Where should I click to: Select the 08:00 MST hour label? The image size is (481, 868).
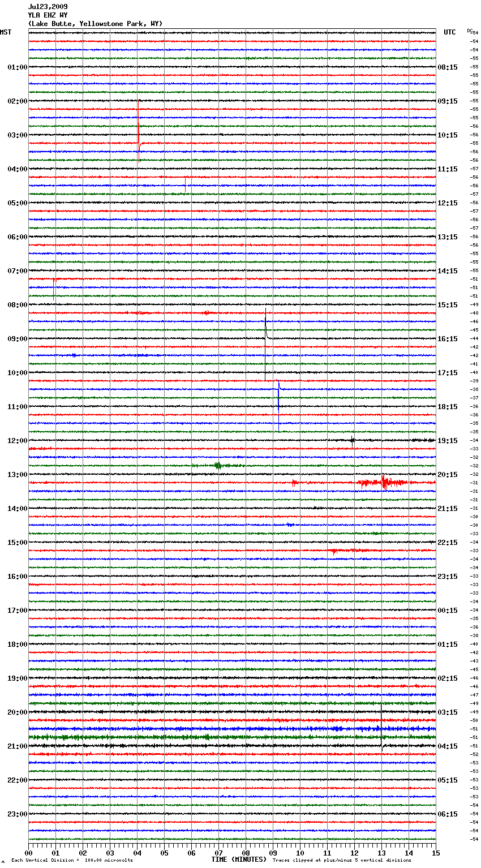click(x=18, y=305)
